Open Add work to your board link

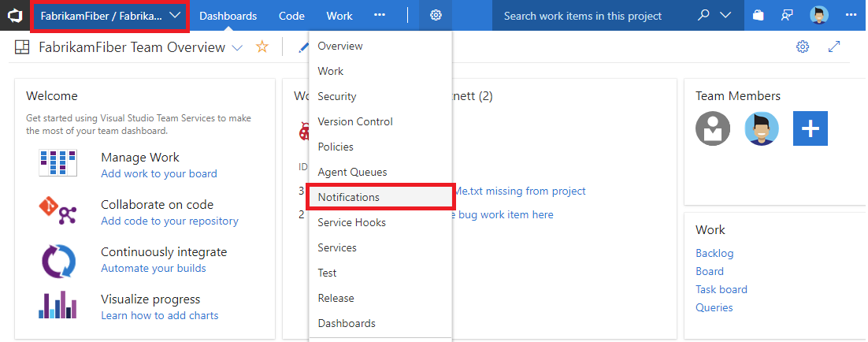[x=159, y=174]
